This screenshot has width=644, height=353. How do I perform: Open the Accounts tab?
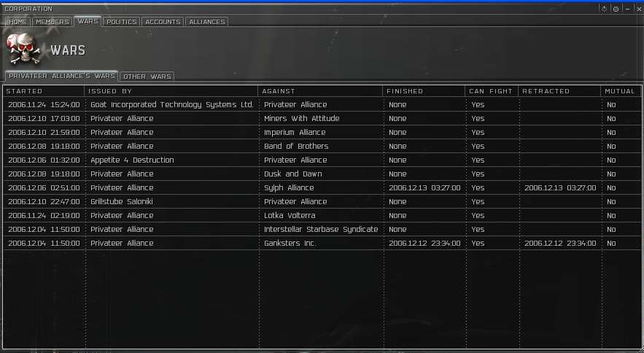pos(163,22)
